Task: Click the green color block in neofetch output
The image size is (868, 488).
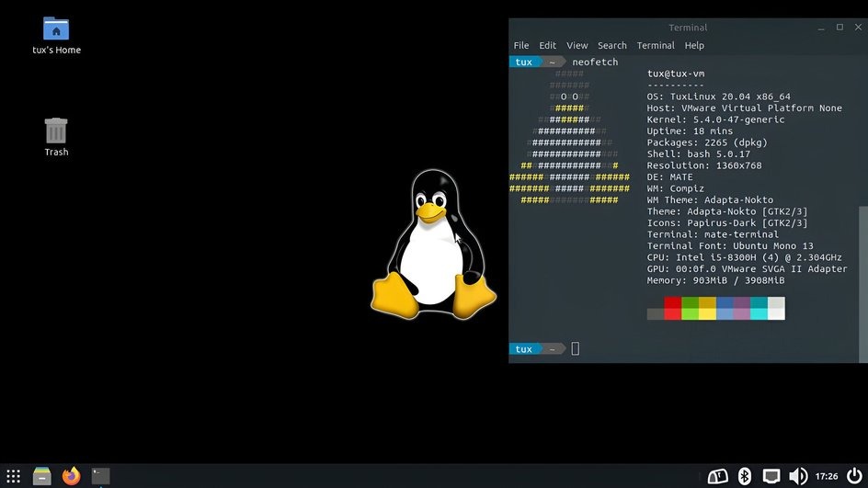Action: click(x=690, y=308)
